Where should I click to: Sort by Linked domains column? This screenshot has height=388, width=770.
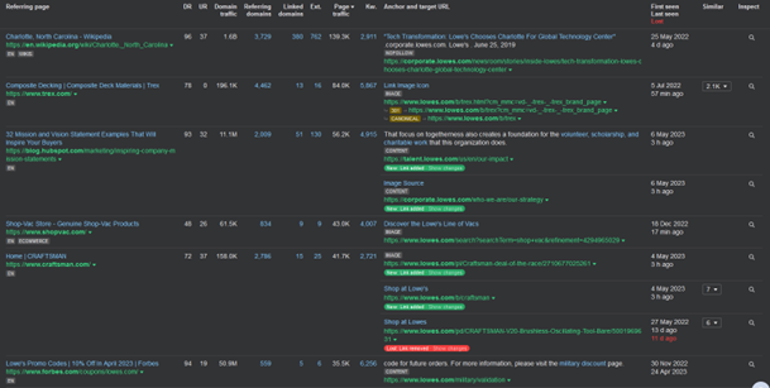click(291, 10)
